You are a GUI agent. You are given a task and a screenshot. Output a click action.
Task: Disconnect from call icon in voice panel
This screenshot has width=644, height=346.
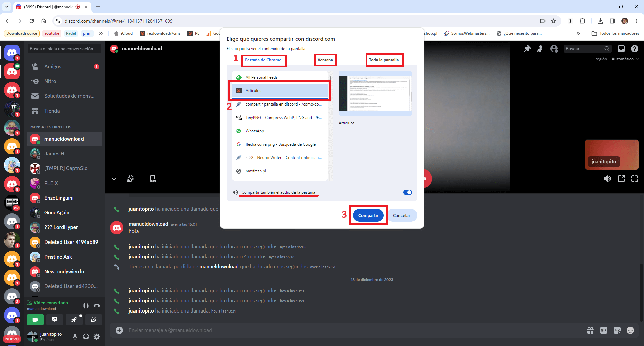click(97, 305)
